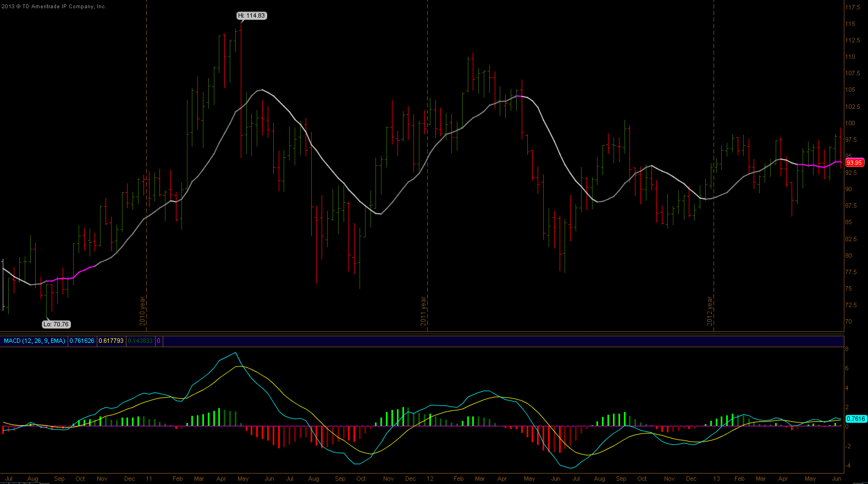The image size is (868, 484).
Task: Click the cyan MACD value 0.761626
Action: coord(82,341)
